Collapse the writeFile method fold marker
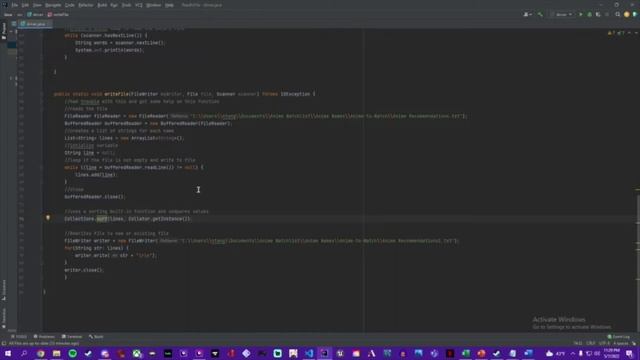 point(42,94)
